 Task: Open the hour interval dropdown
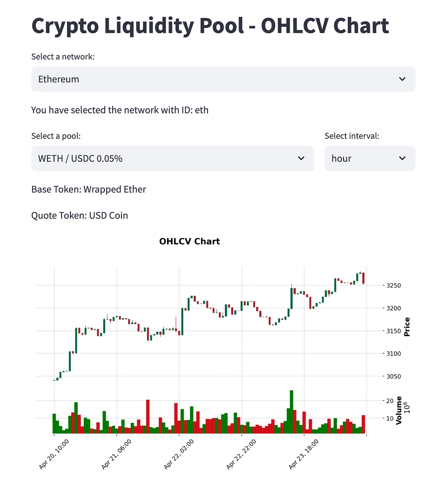tap(369, 159)
